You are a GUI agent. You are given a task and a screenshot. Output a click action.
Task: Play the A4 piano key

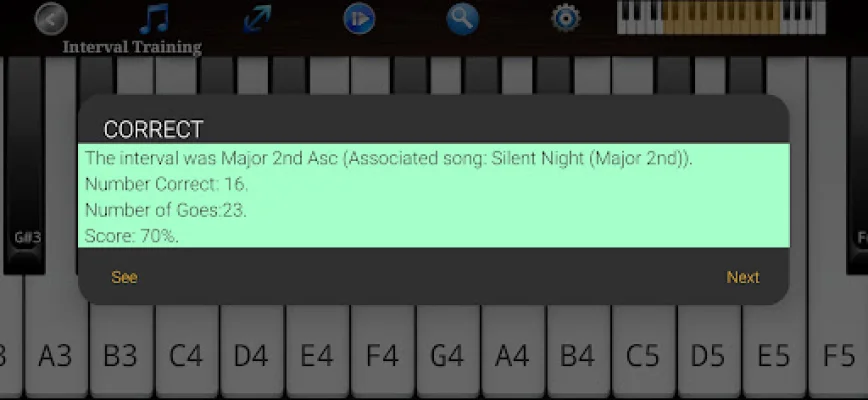(512, 356)
